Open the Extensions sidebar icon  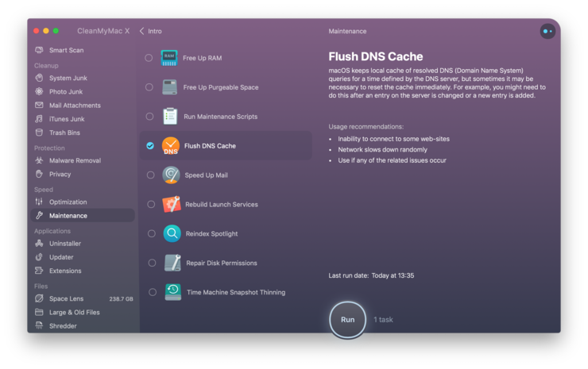click(x=39, y=271)
